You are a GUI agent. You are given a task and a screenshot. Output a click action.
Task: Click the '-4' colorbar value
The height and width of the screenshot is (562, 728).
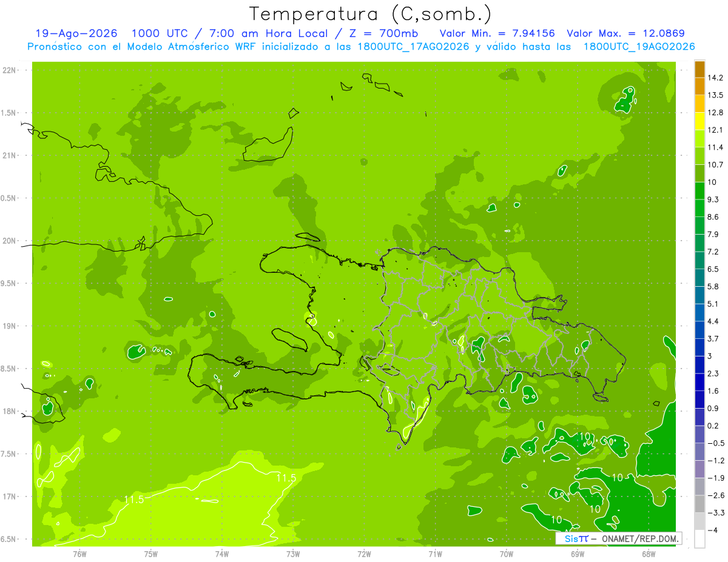(713, 530)
